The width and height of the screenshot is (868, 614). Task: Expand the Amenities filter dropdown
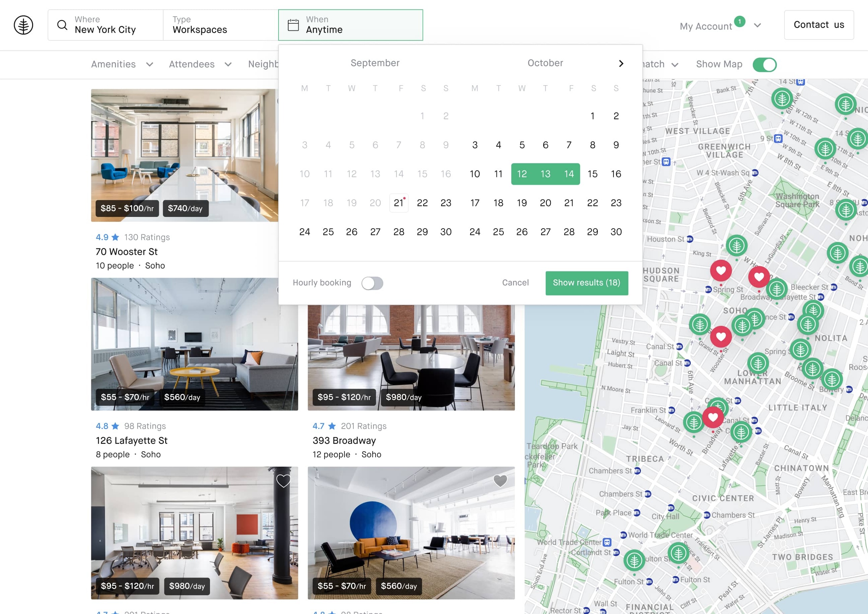pyautogui.click(x=122, y=64)
